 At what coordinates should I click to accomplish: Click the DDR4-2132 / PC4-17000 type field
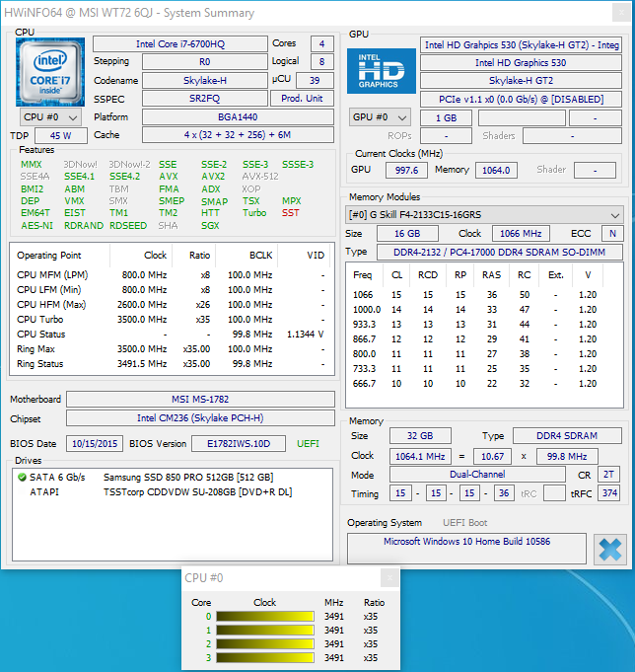pos(499,252)
